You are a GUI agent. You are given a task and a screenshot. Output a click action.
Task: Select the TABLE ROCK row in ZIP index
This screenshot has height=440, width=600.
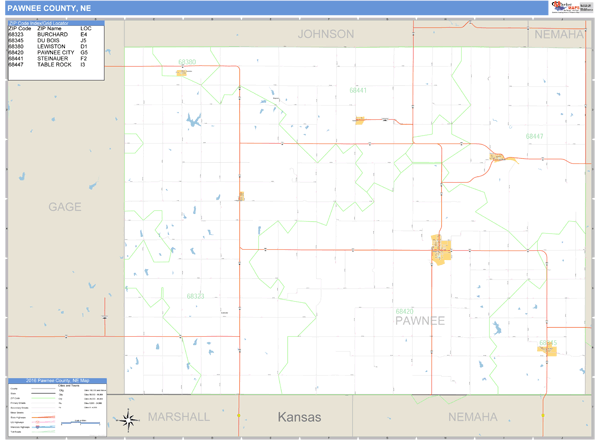[50, 64]
